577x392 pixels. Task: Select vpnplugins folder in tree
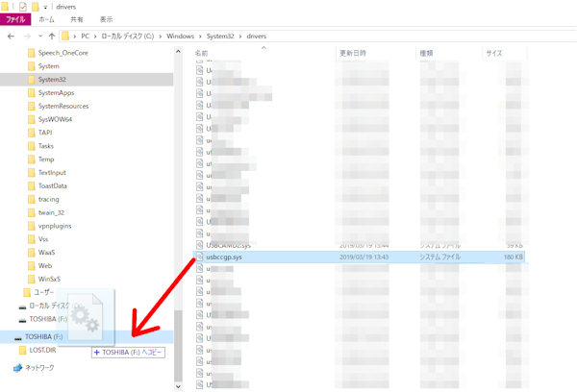pos(55,226)
